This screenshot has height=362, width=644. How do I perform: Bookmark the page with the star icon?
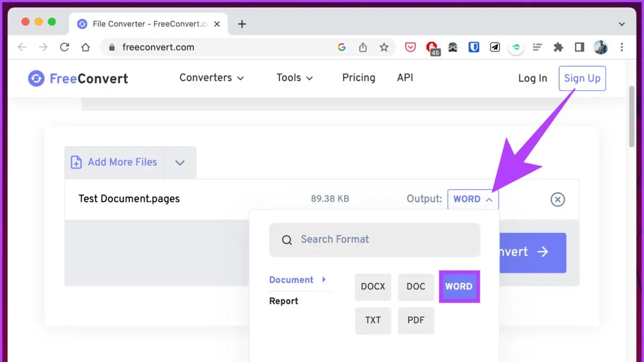384,47
